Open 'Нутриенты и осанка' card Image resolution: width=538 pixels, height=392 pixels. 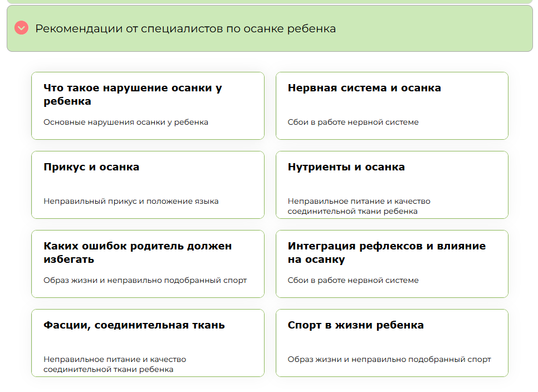(x=392, y=185)
